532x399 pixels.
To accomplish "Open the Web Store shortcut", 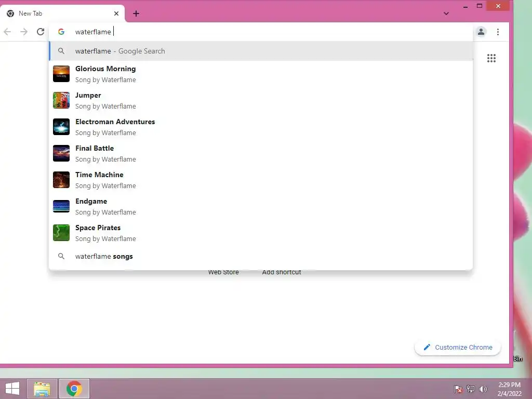I will click(223, 272).
